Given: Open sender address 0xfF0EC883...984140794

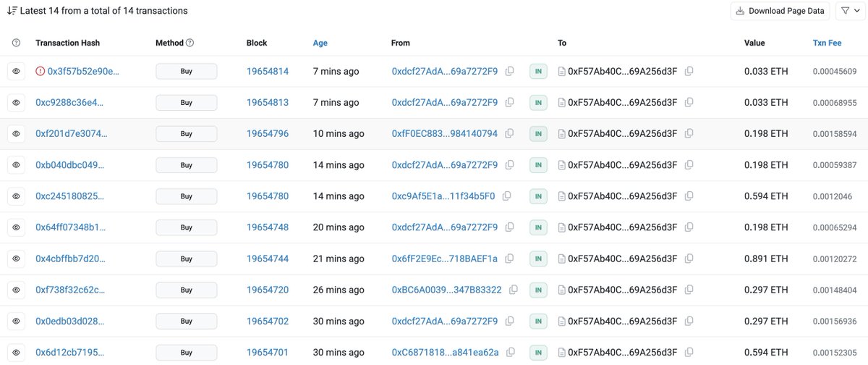Looking at the screenshot, I should 445,134.
